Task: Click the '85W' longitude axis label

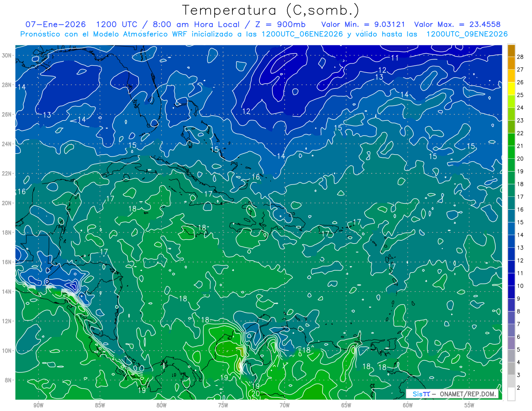Action: 100,405
